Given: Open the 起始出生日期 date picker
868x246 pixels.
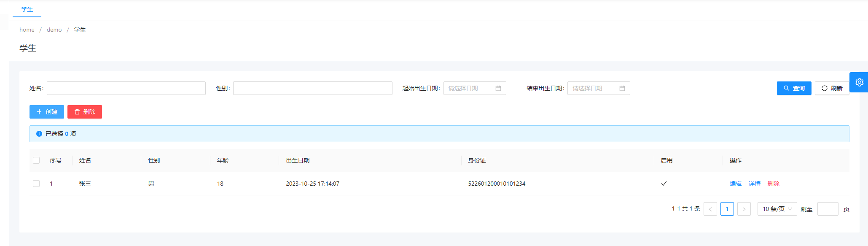Looking at the screenshot, I should [x=475, y=88].
